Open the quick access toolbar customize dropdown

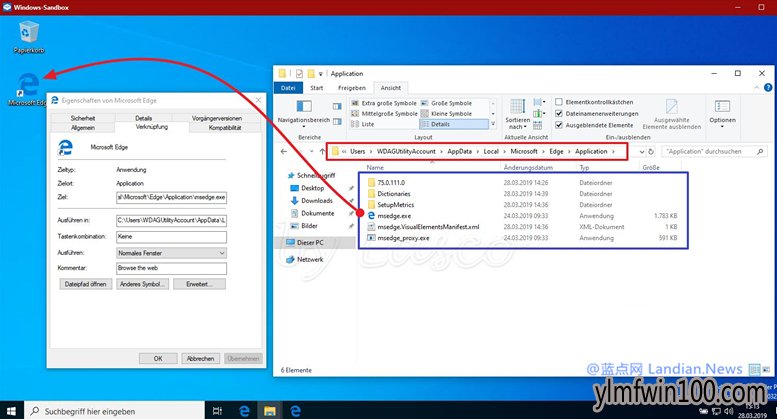(321, 74)
